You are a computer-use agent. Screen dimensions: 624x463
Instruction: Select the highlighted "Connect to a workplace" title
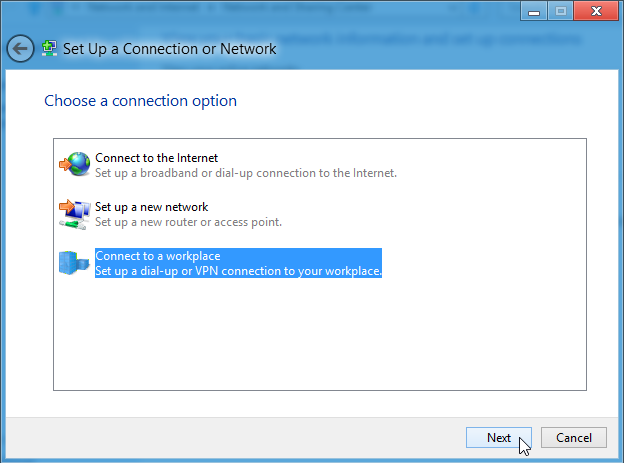[158, 256]
